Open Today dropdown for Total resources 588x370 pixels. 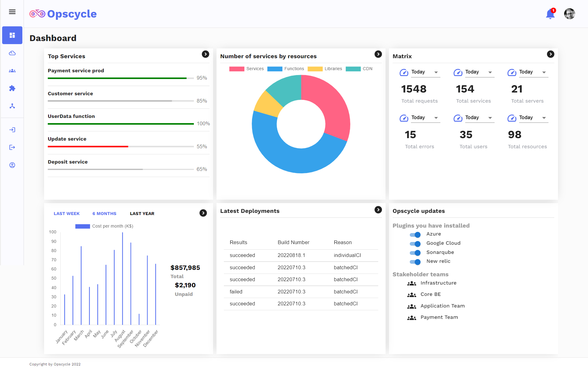coord(533,118)
